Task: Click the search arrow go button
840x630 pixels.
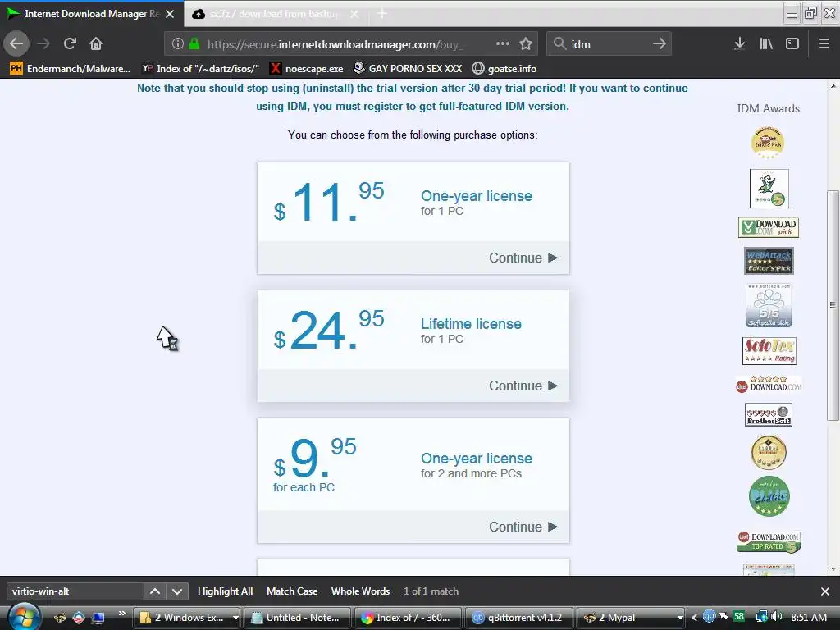Action: [660, 44]
